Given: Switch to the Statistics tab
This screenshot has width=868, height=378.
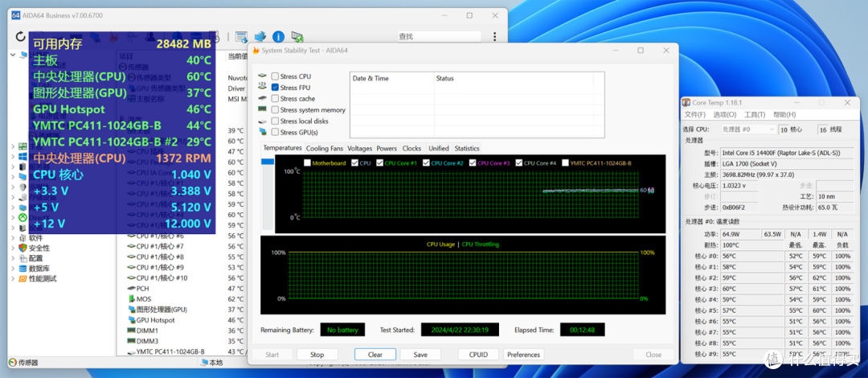Looking at the screenshot, I should pyautogui.click(x=467, y=149).
